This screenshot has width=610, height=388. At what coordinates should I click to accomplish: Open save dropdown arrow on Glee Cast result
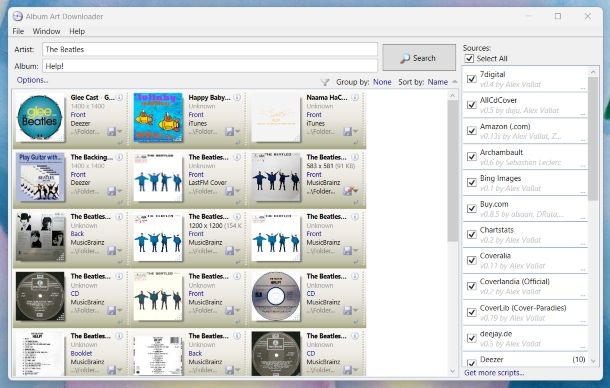(119, 132)
